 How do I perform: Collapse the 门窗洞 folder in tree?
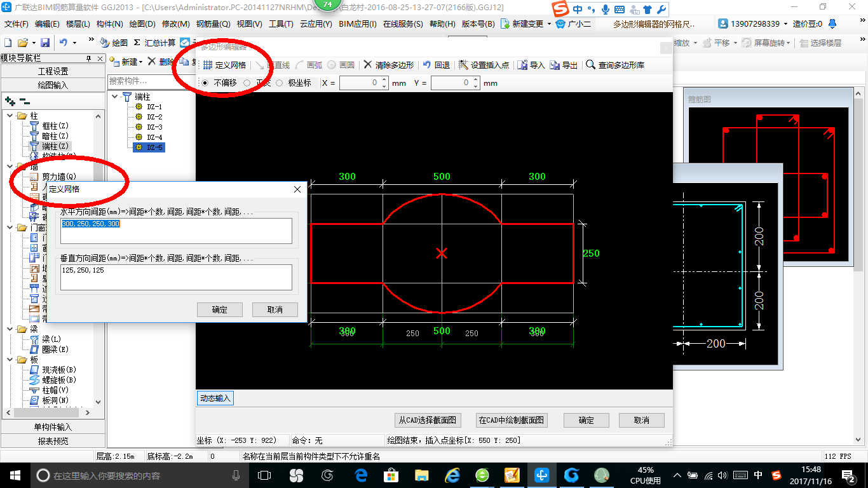[x=10, y=227]
